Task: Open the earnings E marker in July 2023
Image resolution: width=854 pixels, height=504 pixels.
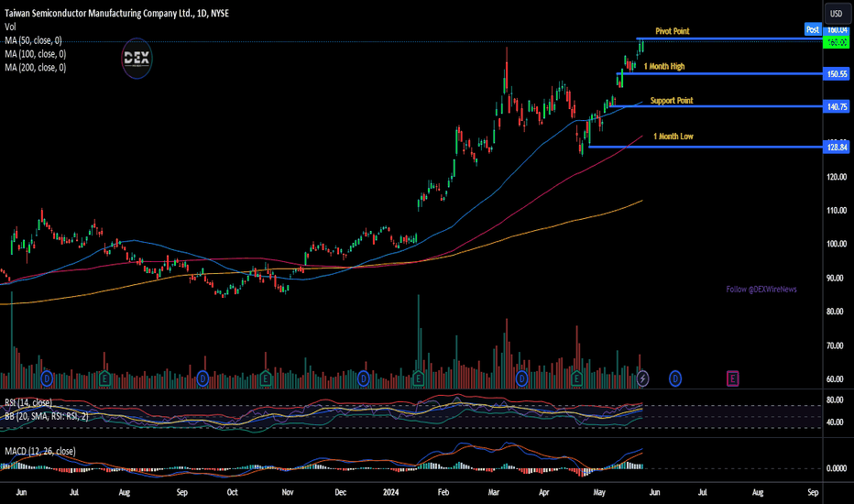Action: [104, 378]
